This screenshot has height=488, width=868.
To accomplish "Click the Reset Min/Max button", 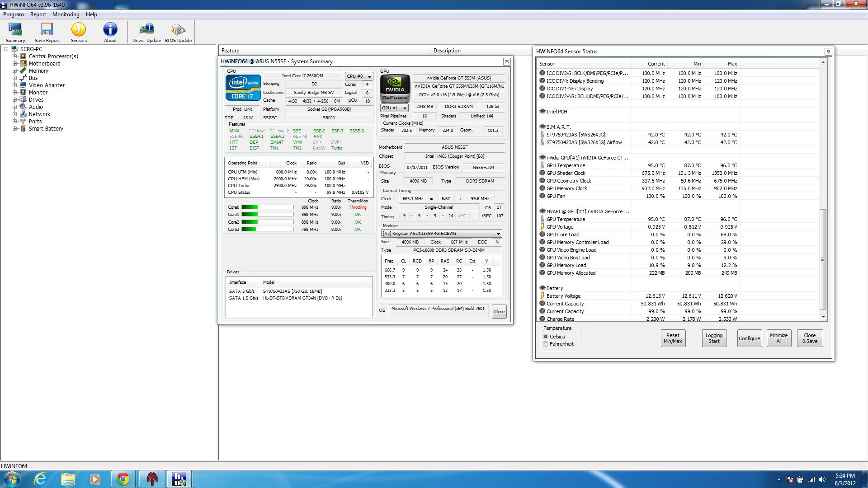I will pyautogui.click(x=673, y=338).
